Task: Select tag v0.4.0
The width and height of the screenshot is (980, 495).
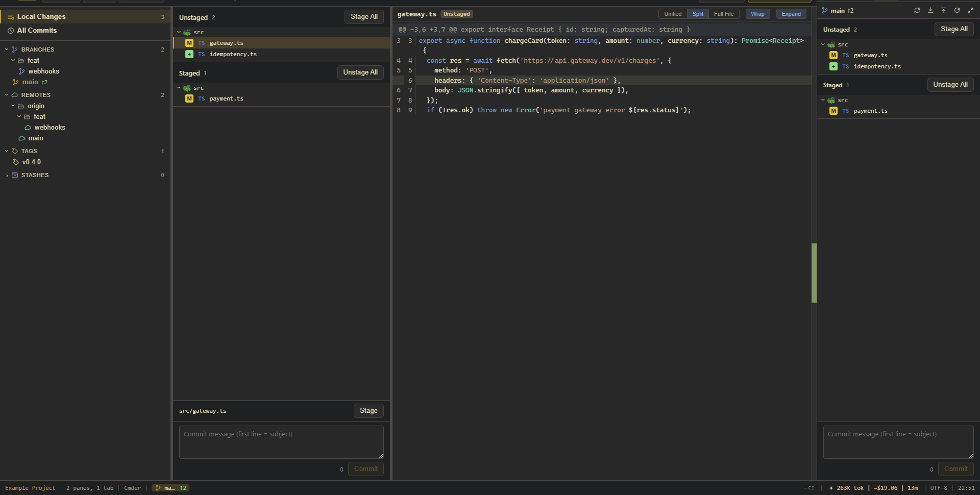Action: [x=85, y=162]
